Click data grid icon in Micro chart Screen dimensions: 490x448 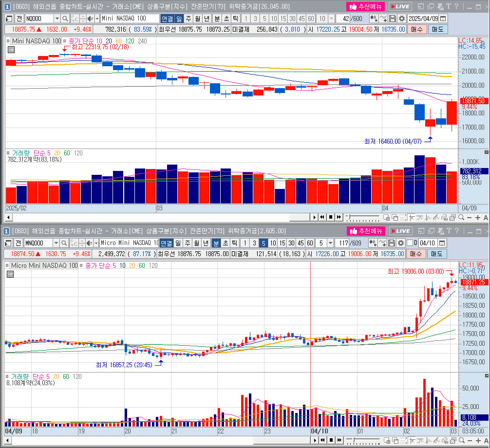10,274
